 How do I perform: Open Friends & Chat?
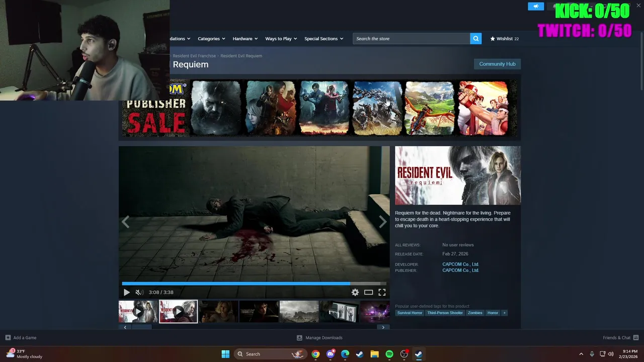pos(620,338)
